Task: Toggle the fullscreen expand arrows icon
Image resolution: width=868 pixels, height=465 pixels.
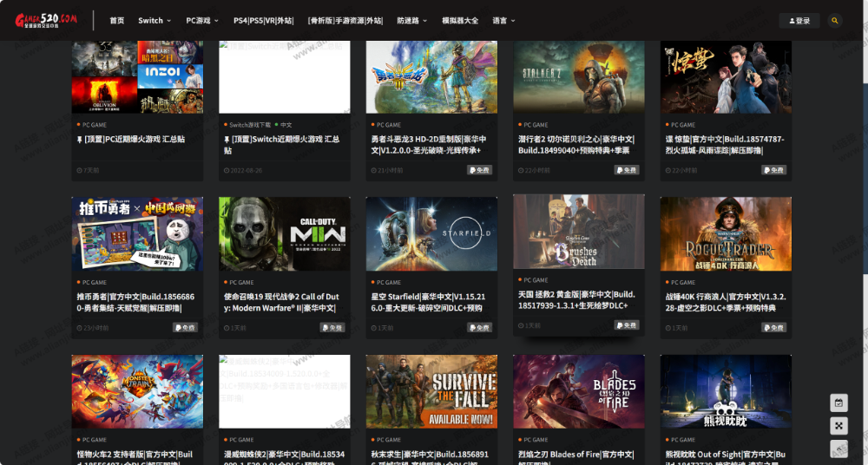Action: 838,426
